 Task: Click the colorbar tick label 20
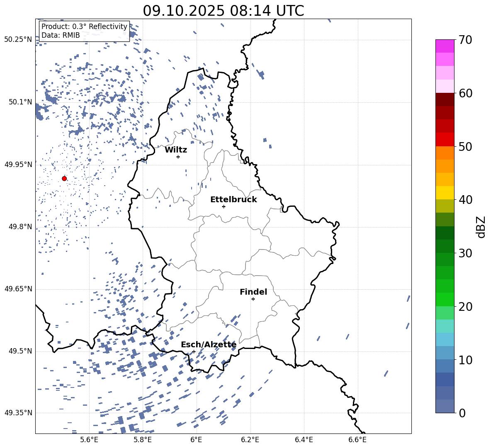(465, 307)
